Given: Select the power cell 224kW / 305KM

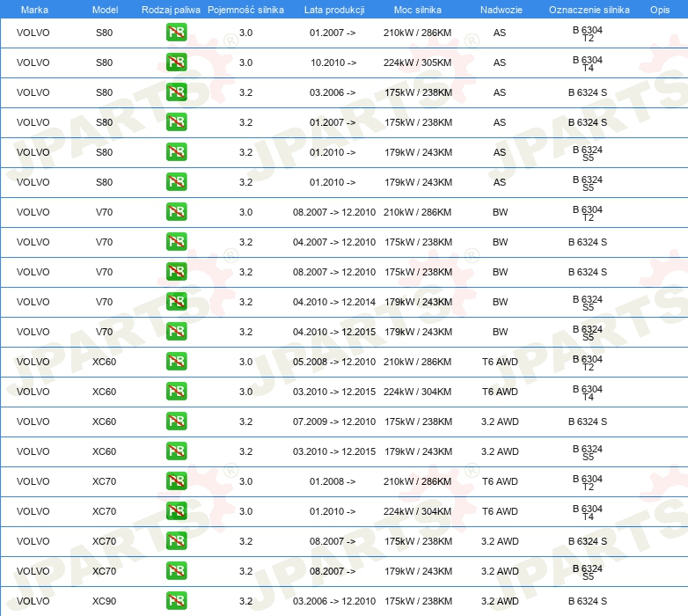Looking at the screenshot, I should click(x=417, y=62).
